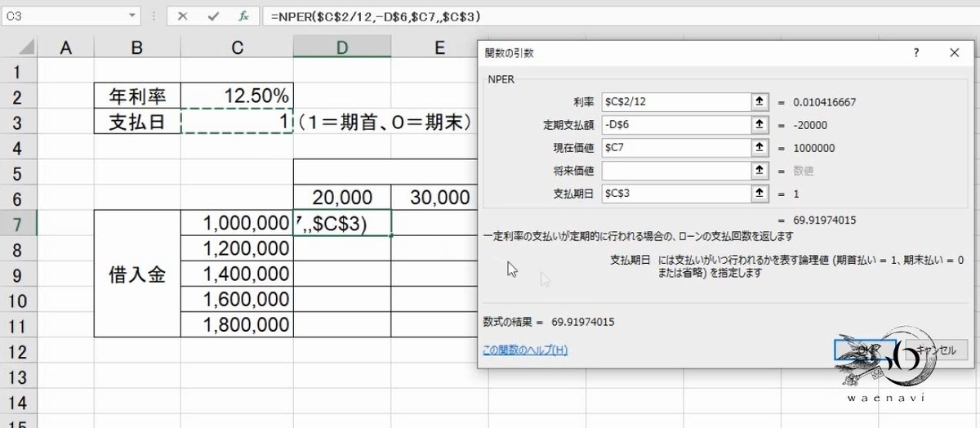Select cell labeled 支払日

coord(137,122)
